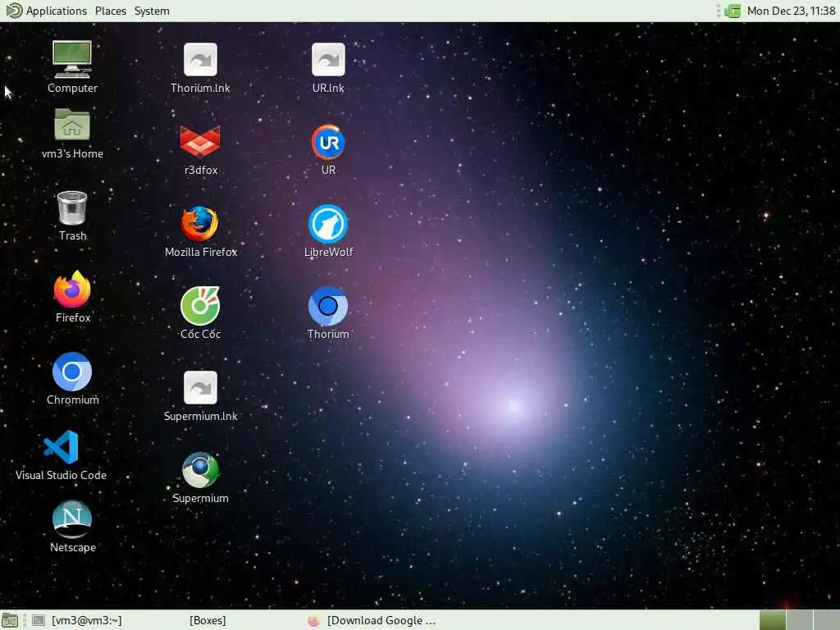Switch to the [Download Google ...] browser window
The width and height of the screenshot is (840, 630).
372,620
